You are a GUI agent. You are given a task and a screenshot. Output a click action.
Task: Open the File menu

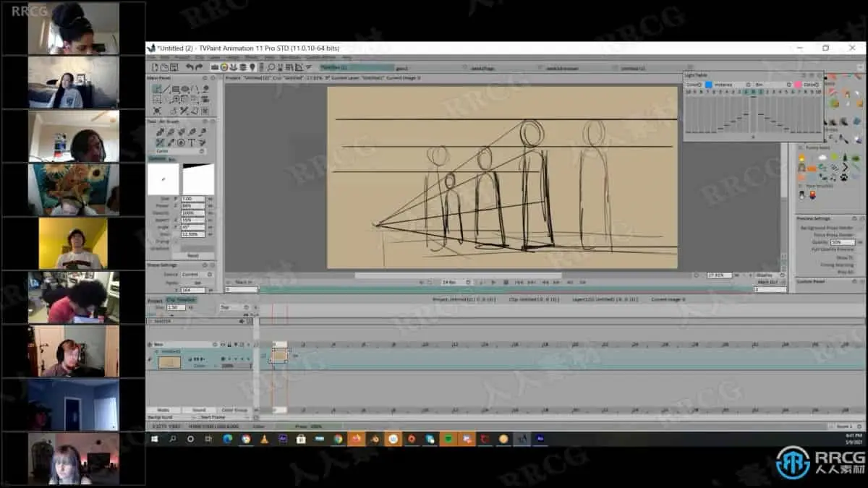pyautogui.click(x=151, y=57)
